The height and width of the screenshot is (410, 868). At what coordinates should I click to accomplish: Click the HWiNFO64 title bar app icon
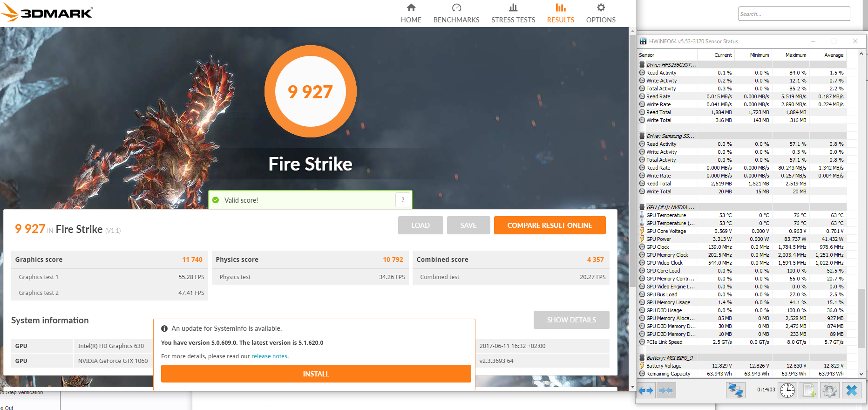[x=643, y=41]
